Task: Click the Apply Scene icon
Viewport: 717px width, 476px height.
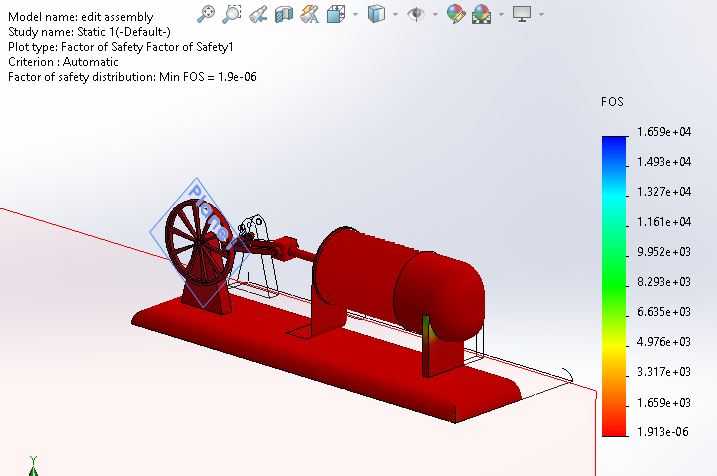Action: (x=482, y=14)
